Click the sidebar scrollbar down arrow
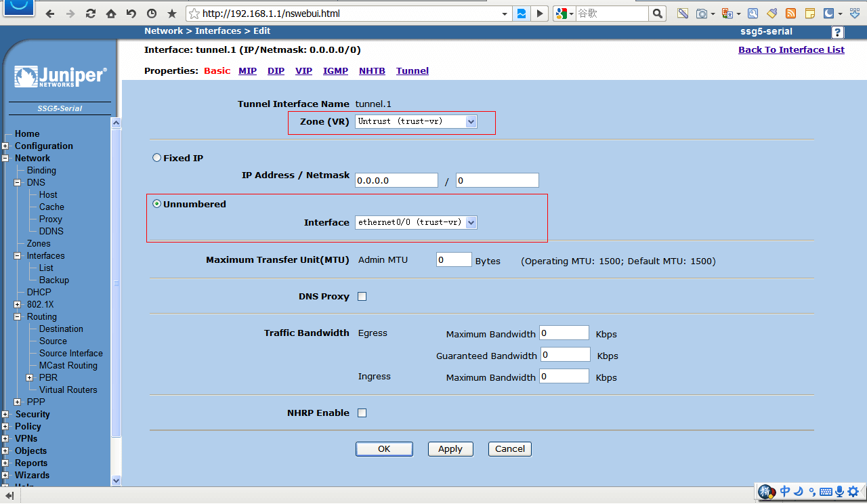The width and height of the screenshot is (867, 504). (116, 480)
